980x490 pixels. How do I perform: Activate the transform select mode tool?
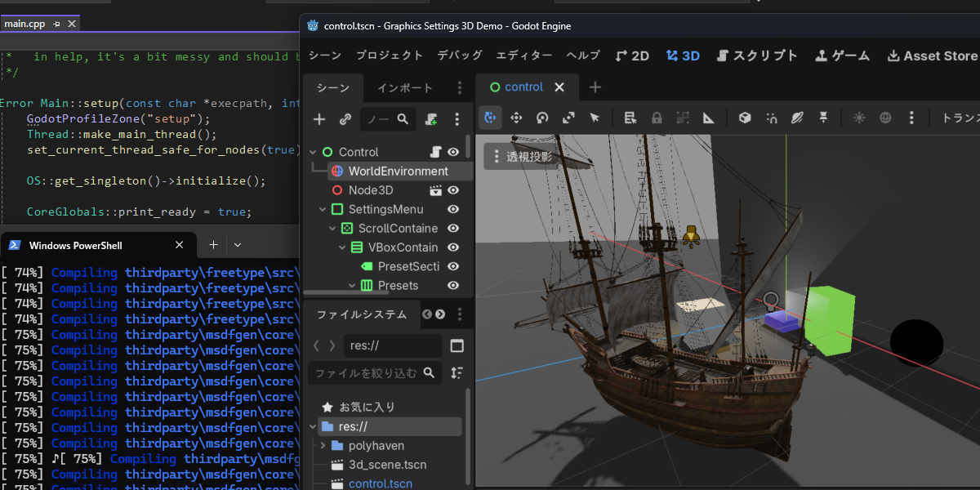point(490,118)
